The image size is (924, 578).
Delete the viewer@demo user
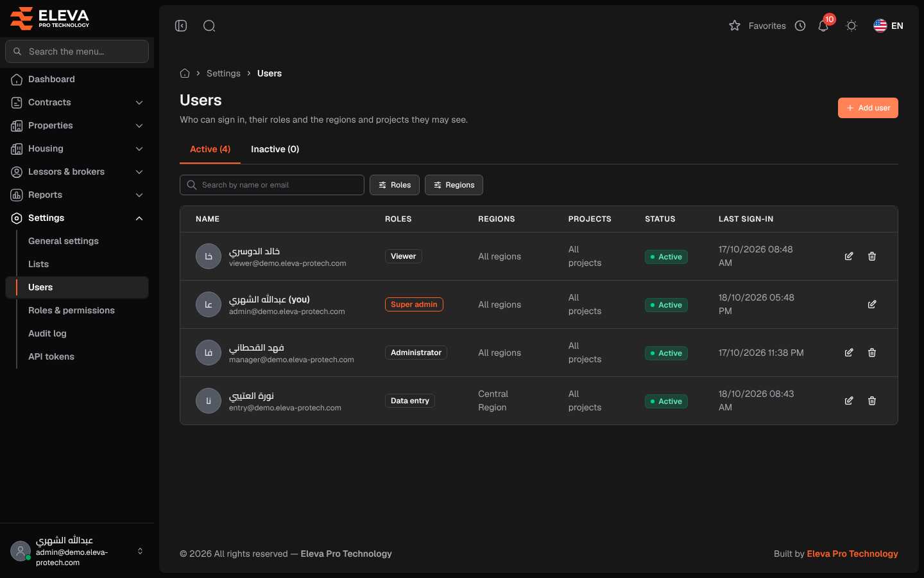(x=872, y=256)
